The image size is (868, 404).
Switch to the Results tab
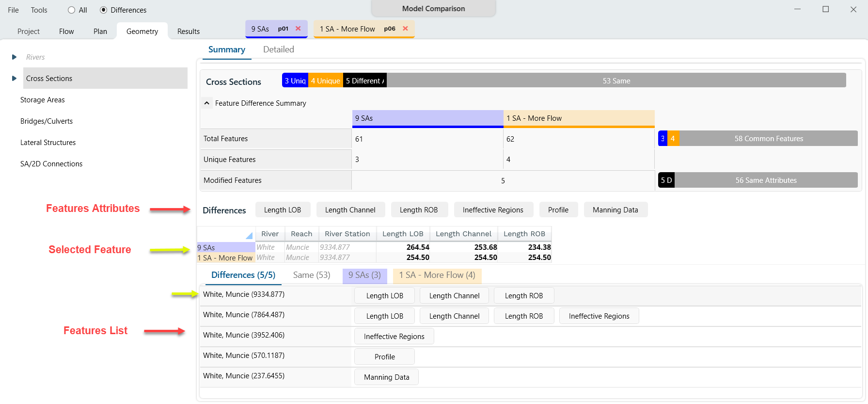(x=188, y=32)
